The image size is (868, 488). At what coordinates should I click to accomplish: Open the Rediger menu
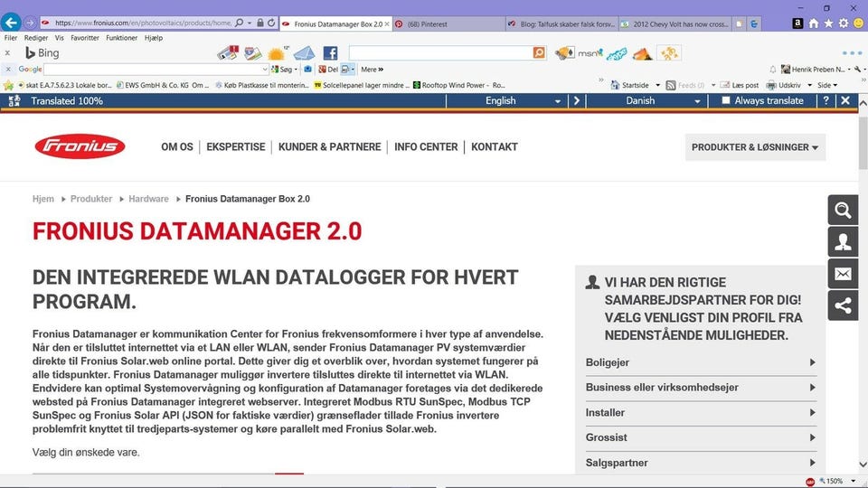[36, 38]
